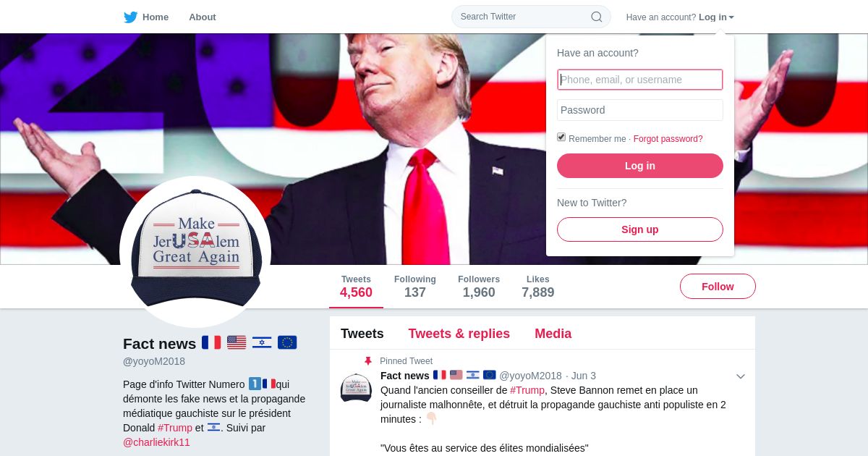This screenshot has width=868, height=456.
Task: Expand the Log in dropdown caret
Action: pos(731,17)
